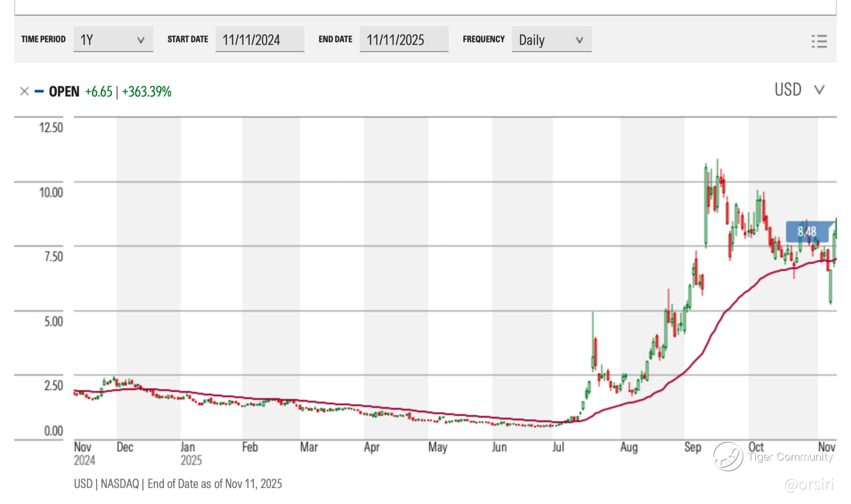Open the chart list menu icon
Screen dimensions: 851x504
(819, 41)
